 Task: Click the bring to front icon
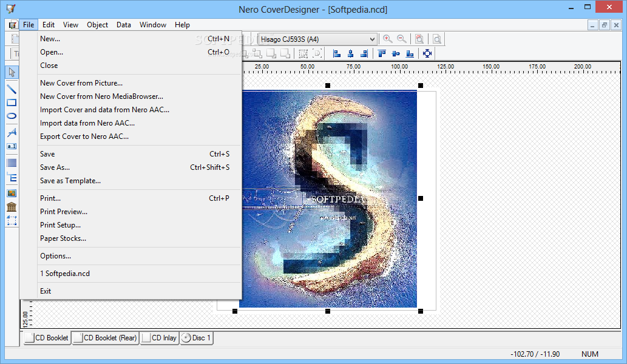tap(271, 53)
